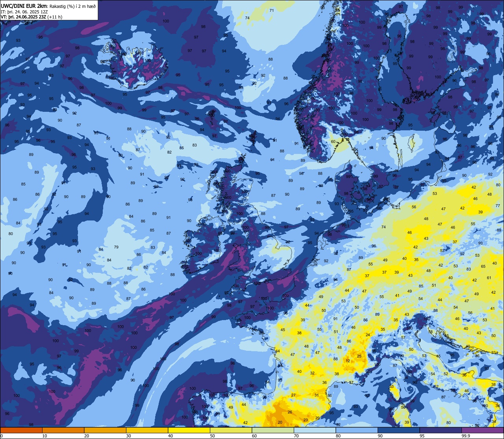504x439 pixels.
Task: Click the 'UWC/DINI EUR 2km' title text
Action: 24,6
